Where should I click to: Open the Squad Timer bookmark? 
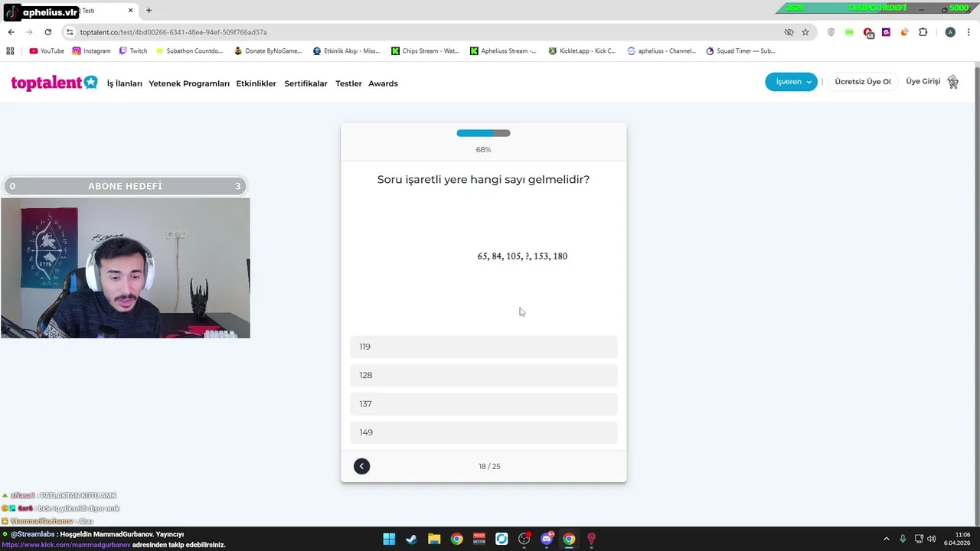coord(740,51)
